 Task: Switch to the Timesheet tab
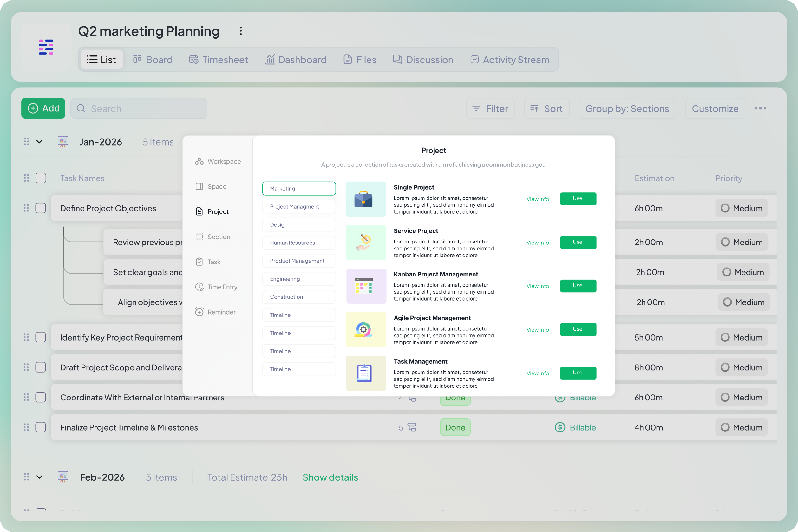tap(218, 60)
